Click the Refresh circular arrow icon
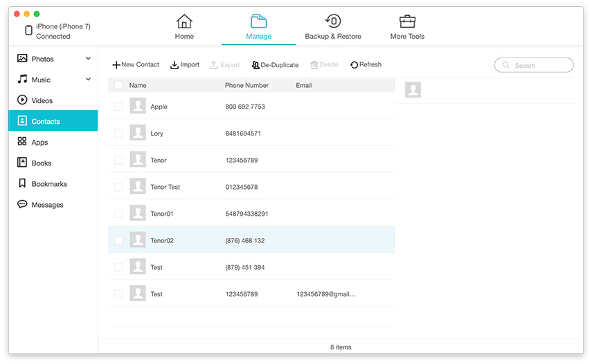Viewport: 592px width, 364px height. 354,65
